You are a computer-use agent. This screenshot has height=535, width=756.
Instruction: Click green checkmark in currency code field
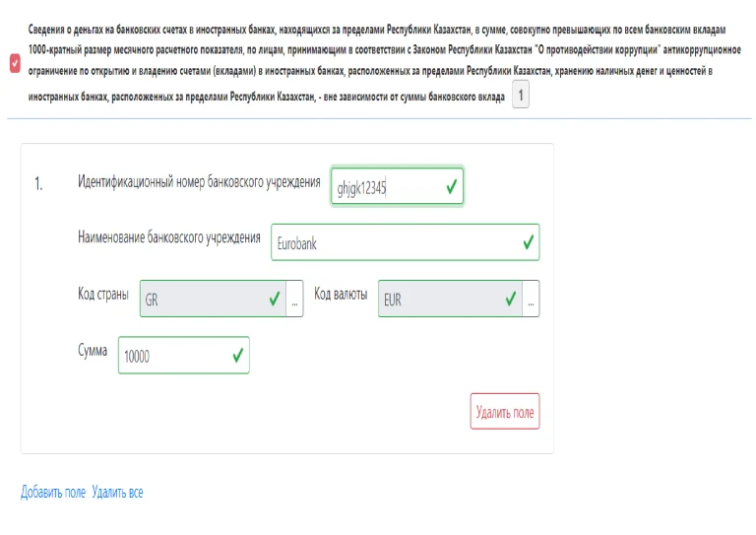510,300
